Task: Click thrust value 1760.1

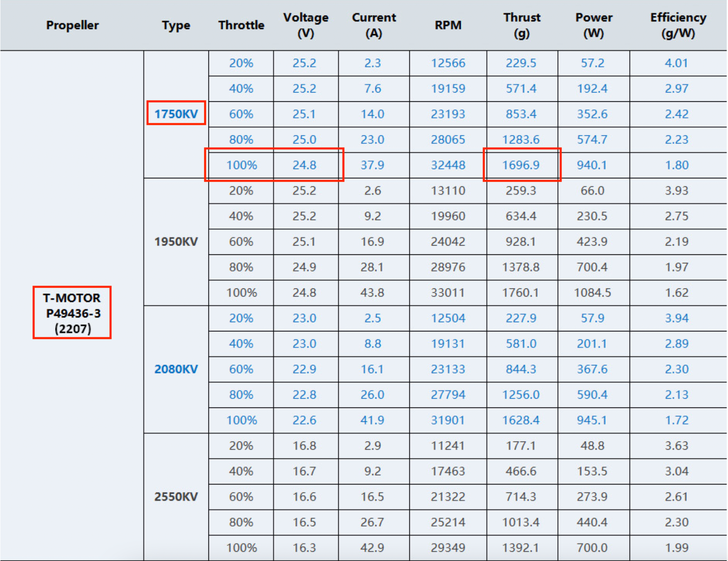Action: pos(521,292)
